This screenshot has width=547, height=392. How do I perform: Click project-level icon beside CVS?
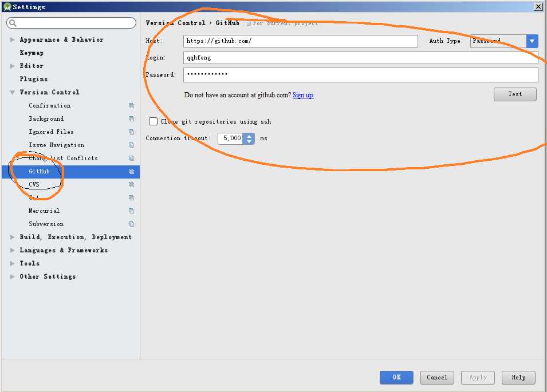(131, 185)
